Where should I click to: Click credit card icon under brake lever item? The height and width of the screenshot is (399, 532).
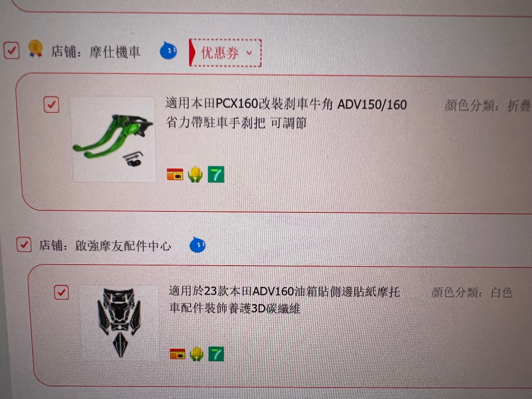[175, 174]
